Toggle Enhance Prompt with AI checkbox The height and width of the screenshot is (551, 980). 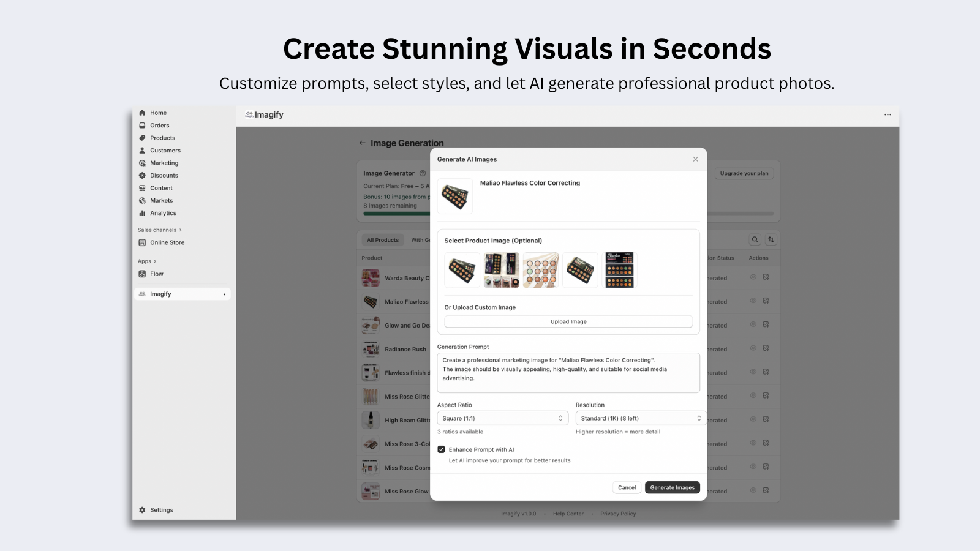tap(442, 449)
